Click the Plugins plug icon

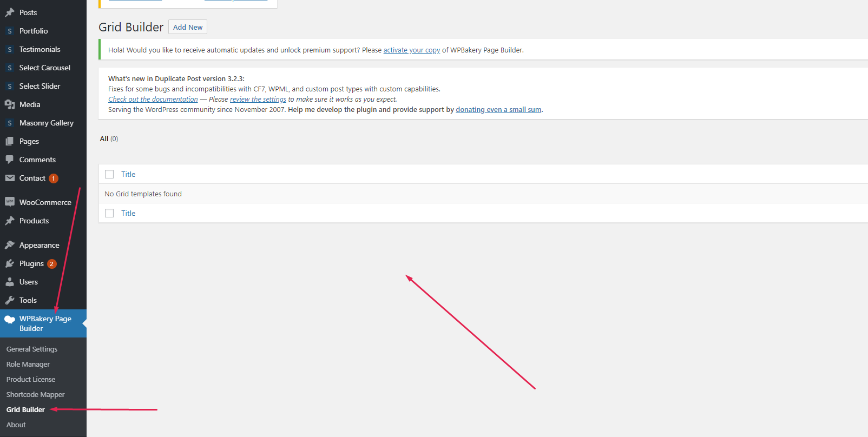(10, 263)
